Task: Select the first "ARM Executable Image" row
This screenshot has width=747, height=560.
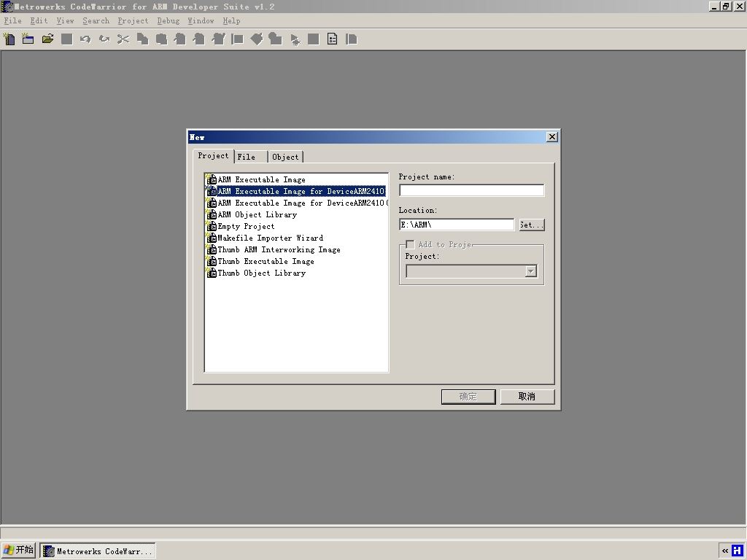Action: 256,179
